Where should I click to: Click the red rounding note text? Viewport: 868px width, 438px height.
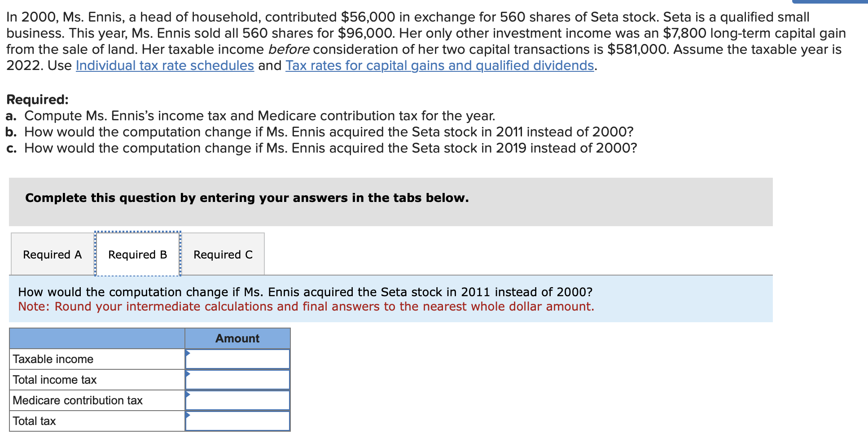[306, 307]
